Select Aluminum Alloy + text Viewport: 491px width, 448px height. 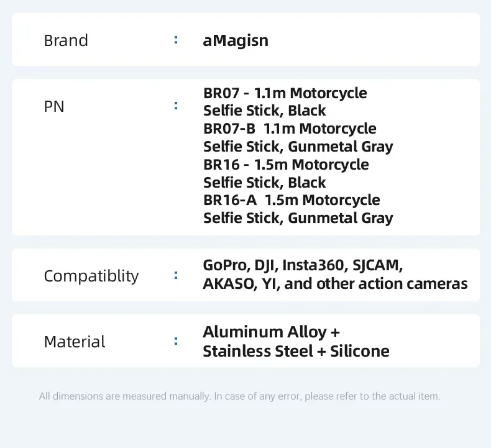tap(271, 332)
